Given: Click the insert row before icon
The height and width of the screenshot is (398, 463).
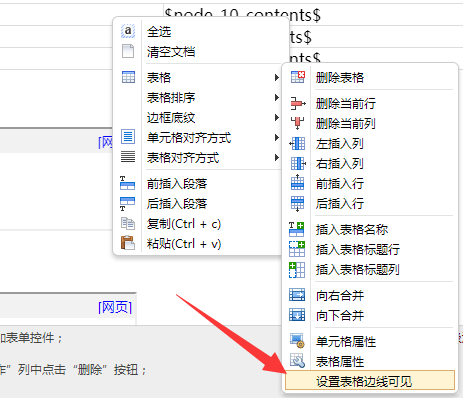Looking at the screenshot, I should click(x=297, y=183).
